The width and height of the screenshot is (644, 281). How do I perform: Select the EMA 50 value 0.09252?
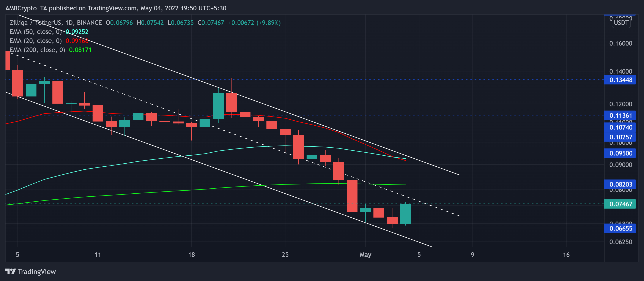tap(77, 32)
